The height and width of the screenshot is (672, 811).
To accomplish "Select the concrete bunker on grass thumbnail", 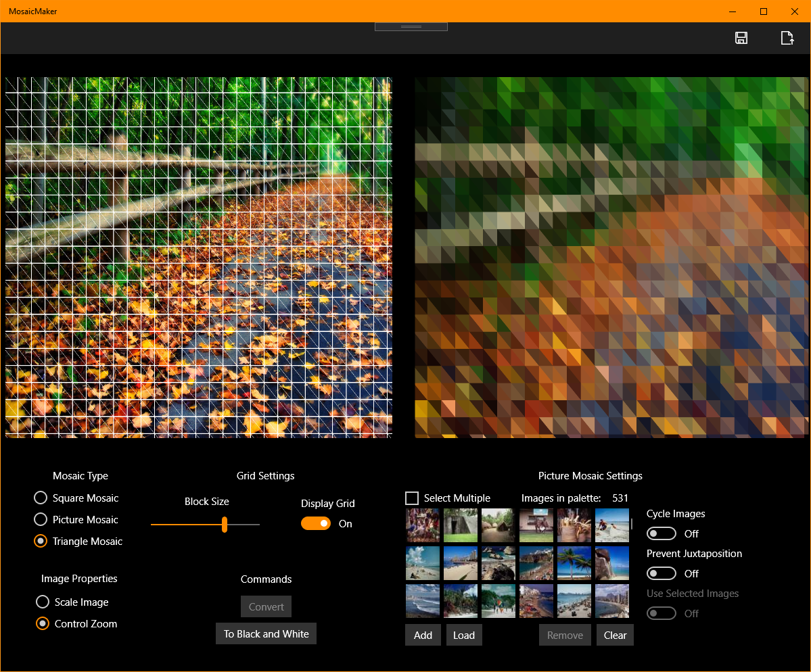I will pyautogui.click(x=461, y=525).
